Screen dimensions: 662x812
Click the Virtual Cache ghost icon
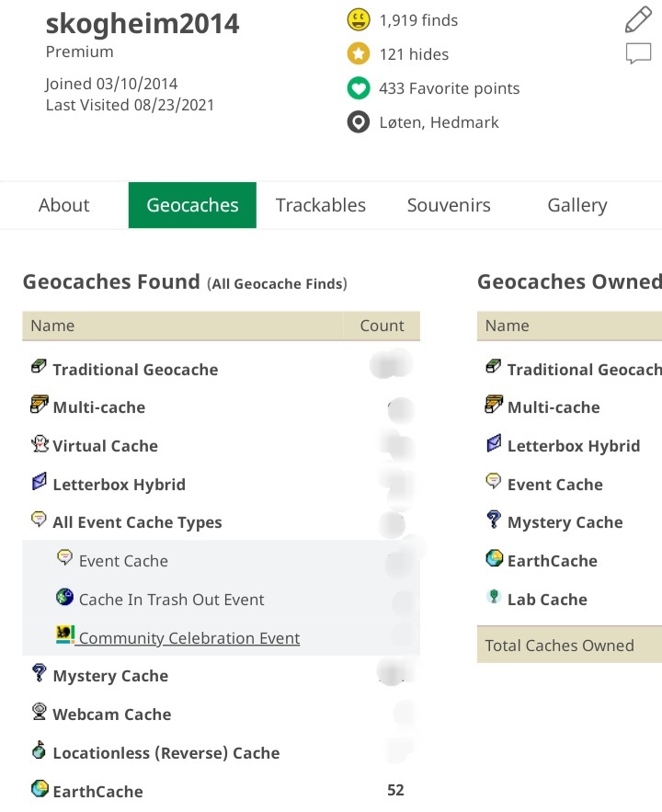click(x=40, y=443)
